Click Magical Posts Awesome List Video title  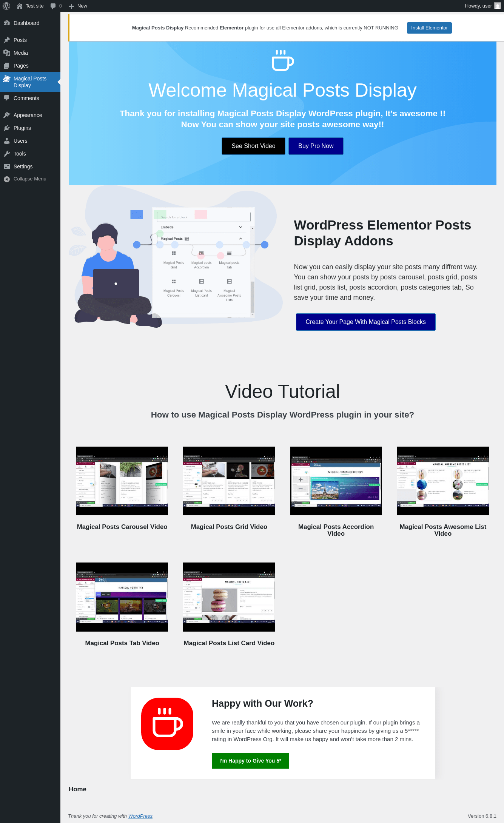pyautogui.click(x=443, y=530)
